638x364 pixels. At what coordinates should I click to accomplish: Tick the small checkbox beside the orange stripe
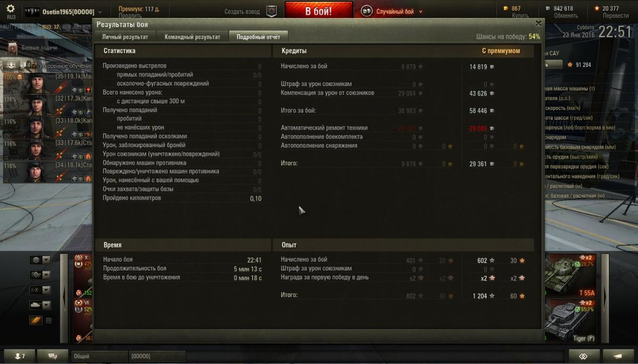tap(49, 320)
